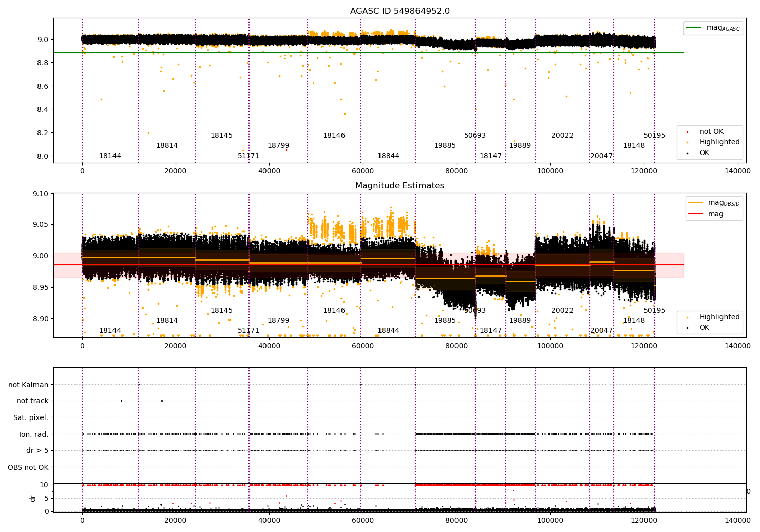This screenshot has width=760, height=532.
Task: Click obsid label 50195 in top plot
Action: click(x=654, y=136)
